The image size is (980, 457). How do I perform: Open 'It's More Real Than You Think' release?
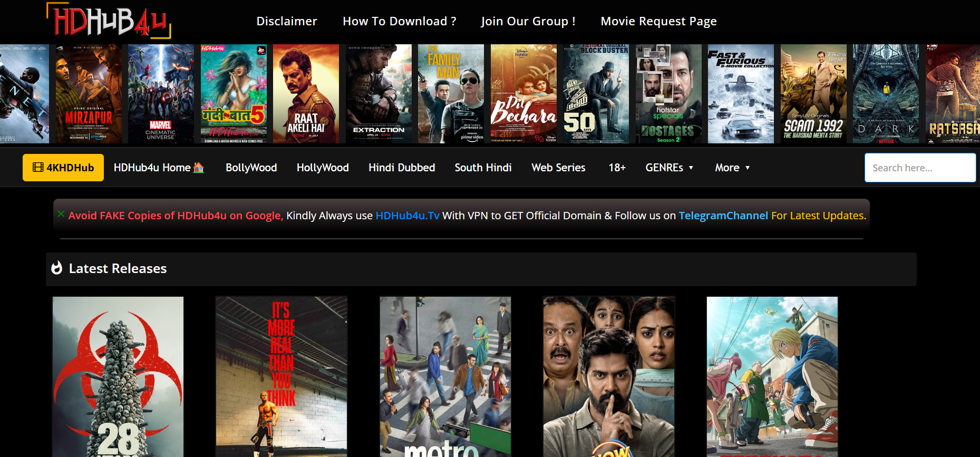[x=282, y=376]
